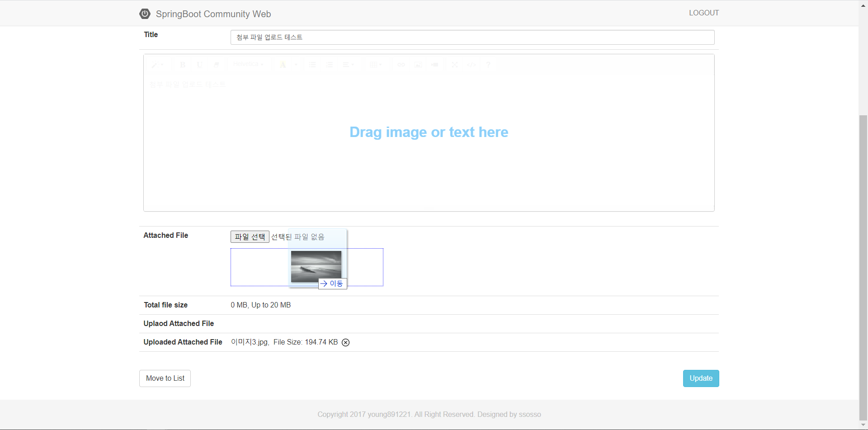
Task: Click the eraser remove-format icon
Action: [x=216, y=65]
